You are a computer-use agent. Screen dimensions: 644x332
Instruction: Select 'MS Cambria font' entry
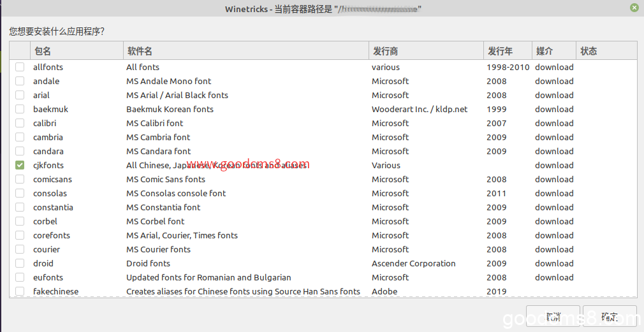158,137
